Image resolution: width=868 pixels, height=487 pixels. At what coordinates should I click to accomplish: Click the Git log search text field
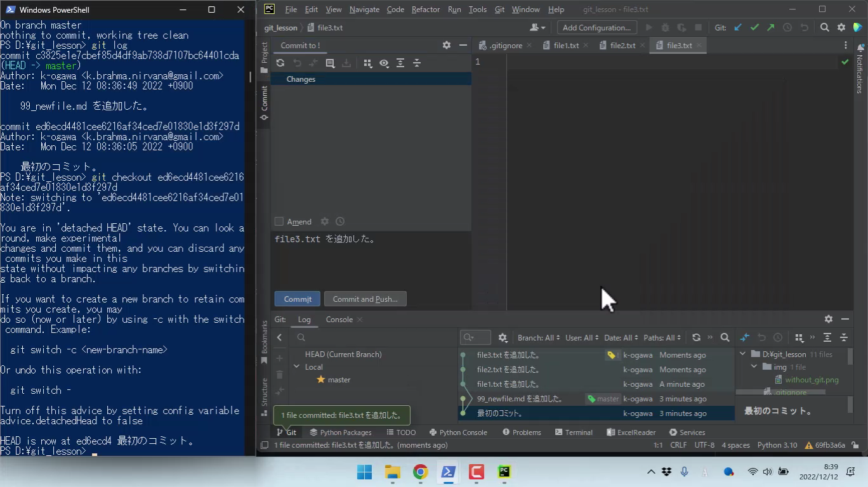374,338
